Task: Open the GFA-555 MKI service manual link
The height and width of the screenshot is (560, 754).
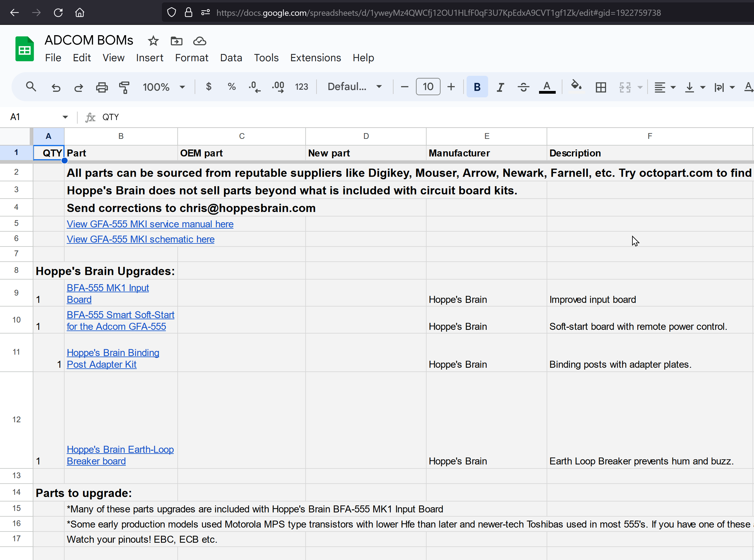Action: coord(150,224)
